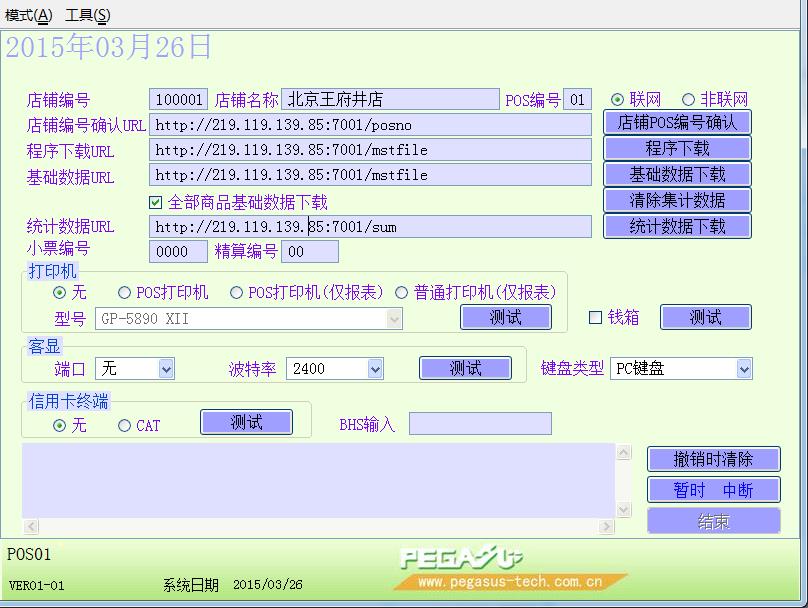Select the POS打印机 radio button

(x=125, y=293)
